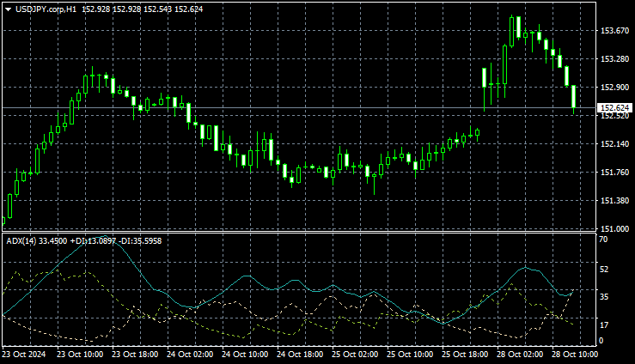Click the 152.140 price axis label
This screenshot has width=635, height=364.
[614, 144]
